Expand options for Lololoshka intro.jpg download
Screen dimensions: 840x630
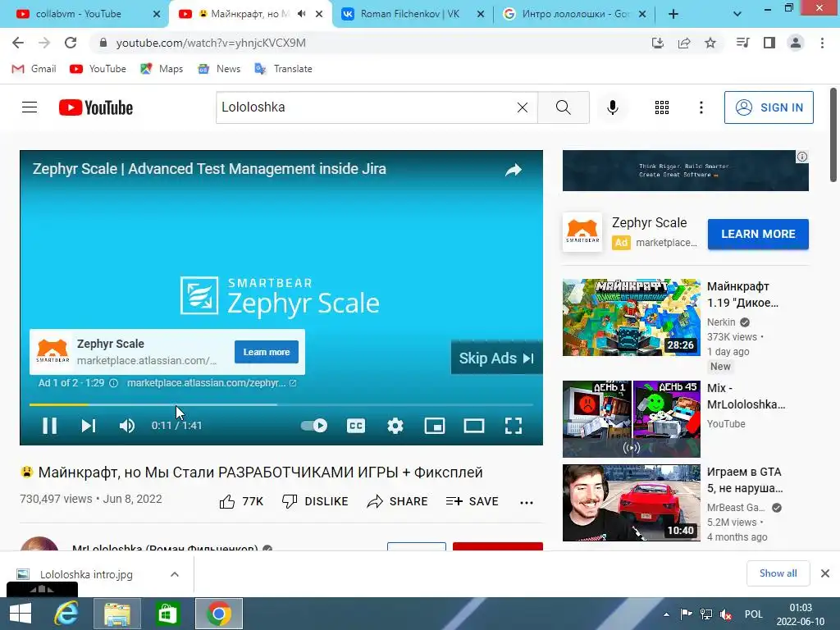(x=175, y=574)
